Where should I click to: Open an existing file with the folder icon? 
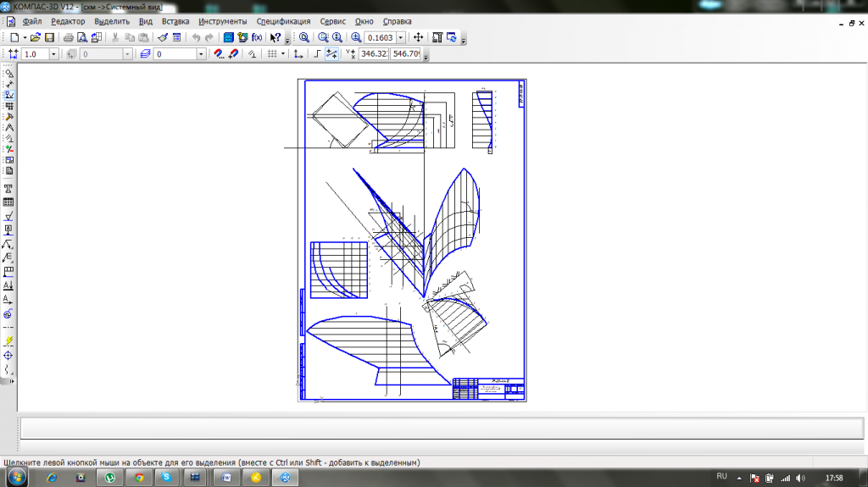[x=36, y=37]
